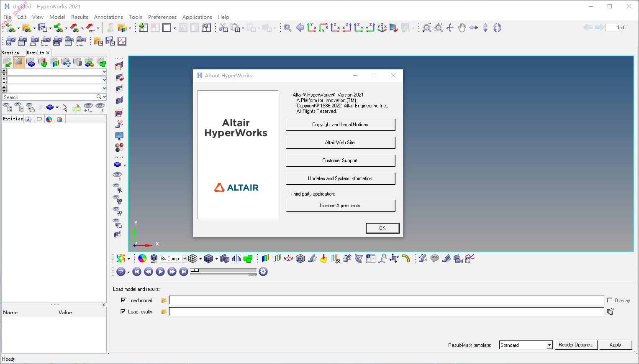
Task: Open the Preferences menu
Action: (x=162, y=17)
